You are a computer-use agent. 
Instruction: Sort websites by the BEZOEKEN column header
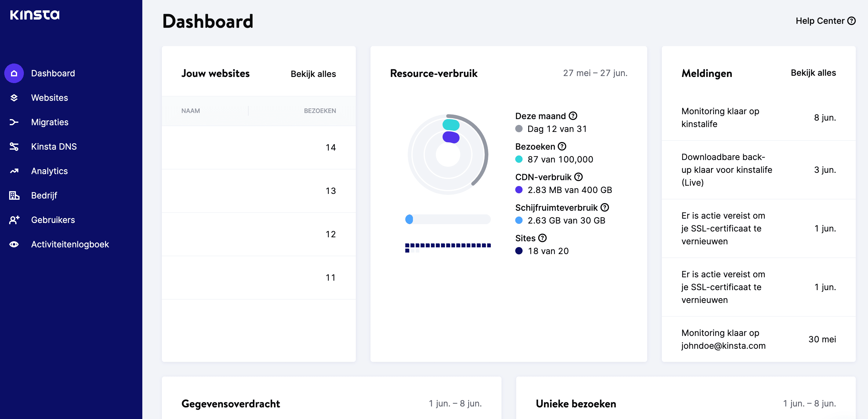(x=319, y=111)
